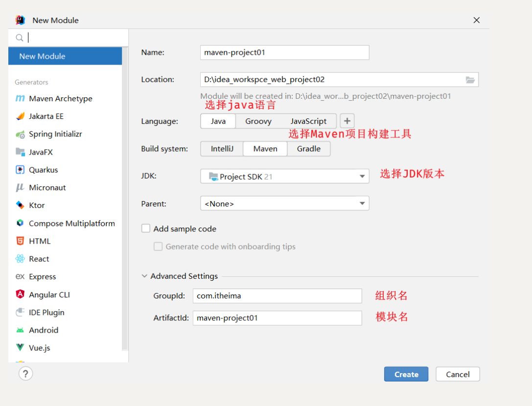Open the help question mark button
Image resolution: width=532 pixels, height=406 pixels.
point(25,374)
